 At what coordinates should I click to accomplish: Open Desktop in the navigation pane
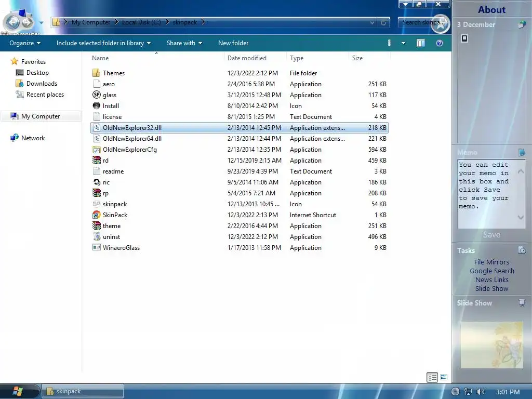click(37, 73)
